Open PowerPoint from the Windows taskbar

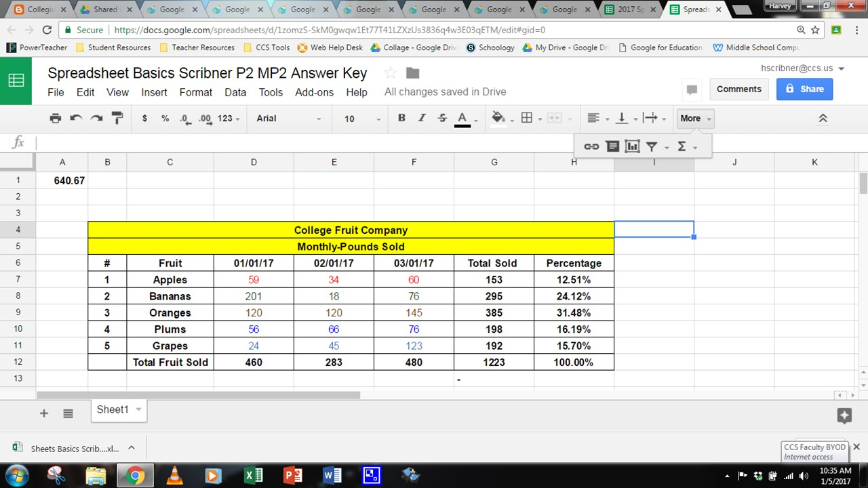point(292,476)
